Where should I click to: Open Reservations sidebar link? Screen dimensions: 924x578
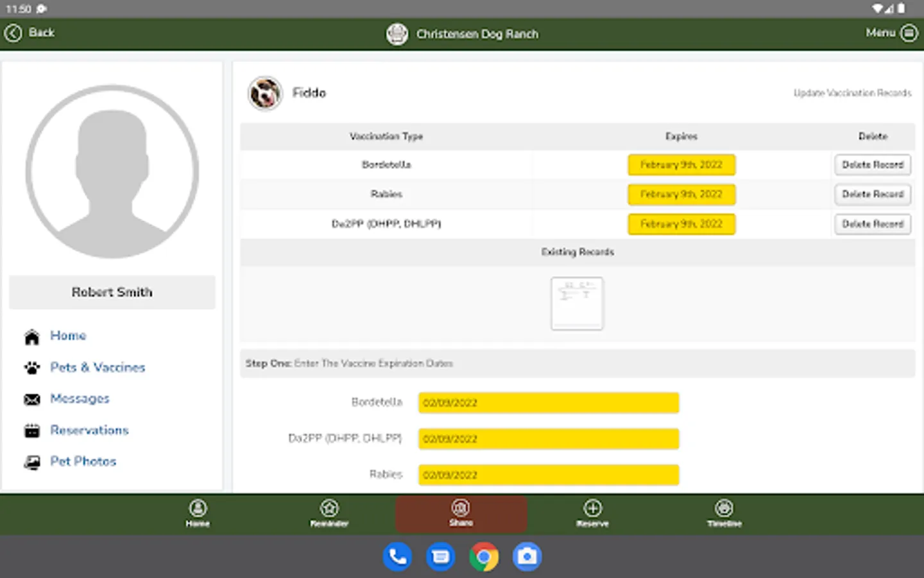(89, 430)
